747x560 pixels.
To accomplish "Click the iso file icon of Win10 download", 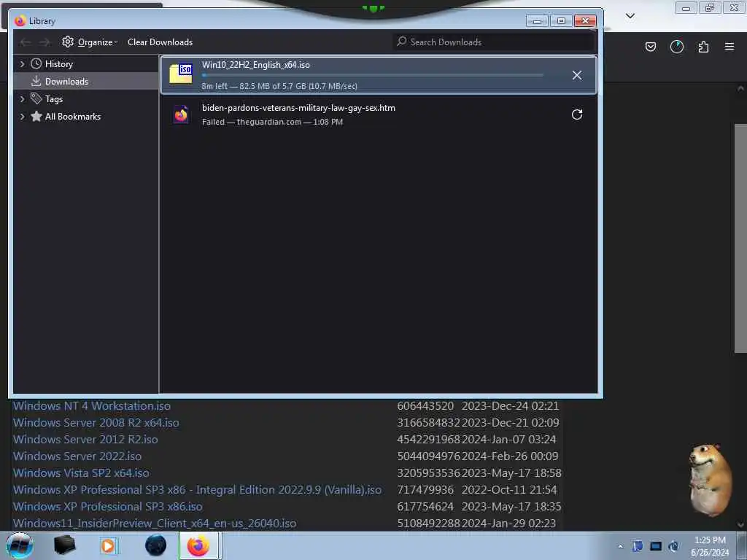I will point(182,74).
